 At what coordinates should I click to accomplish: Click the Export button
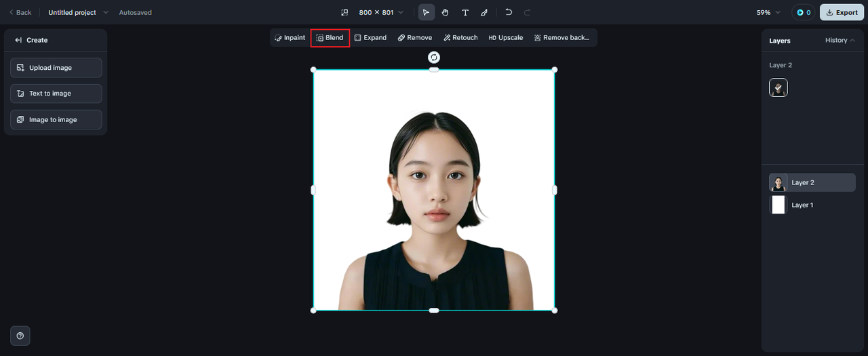[842, 12]
